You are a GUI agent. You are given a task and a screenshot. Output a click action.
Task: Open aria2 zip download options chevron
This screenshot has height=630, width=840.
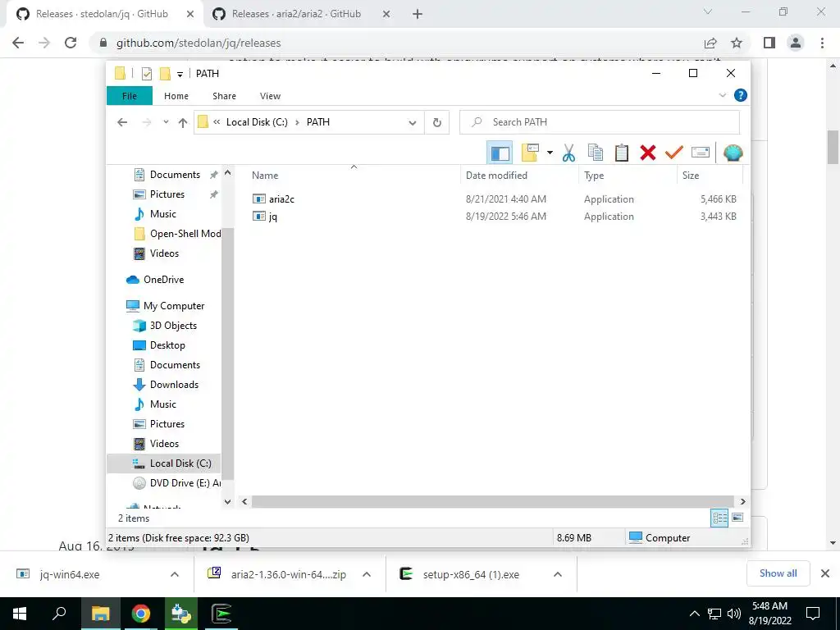point(367,574)
